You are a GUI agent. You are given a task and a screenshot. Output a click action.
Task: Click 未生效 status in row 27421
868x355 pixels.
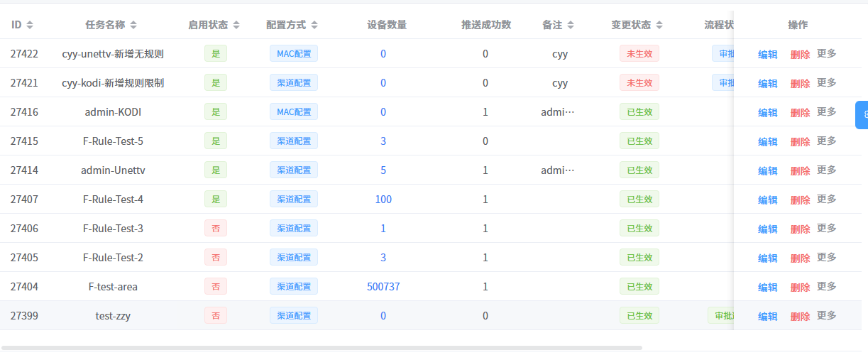[639, 82]
